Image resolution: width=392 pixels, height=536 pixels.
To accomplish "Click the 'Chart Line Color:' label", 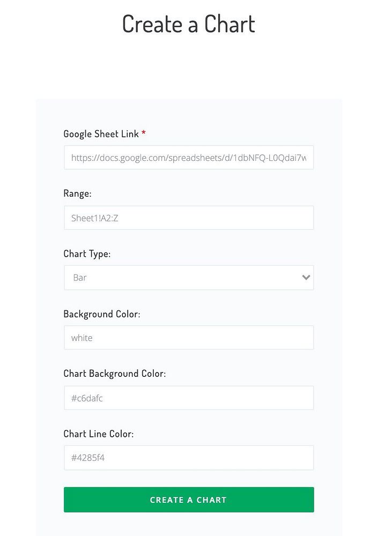I will (98, 434).
